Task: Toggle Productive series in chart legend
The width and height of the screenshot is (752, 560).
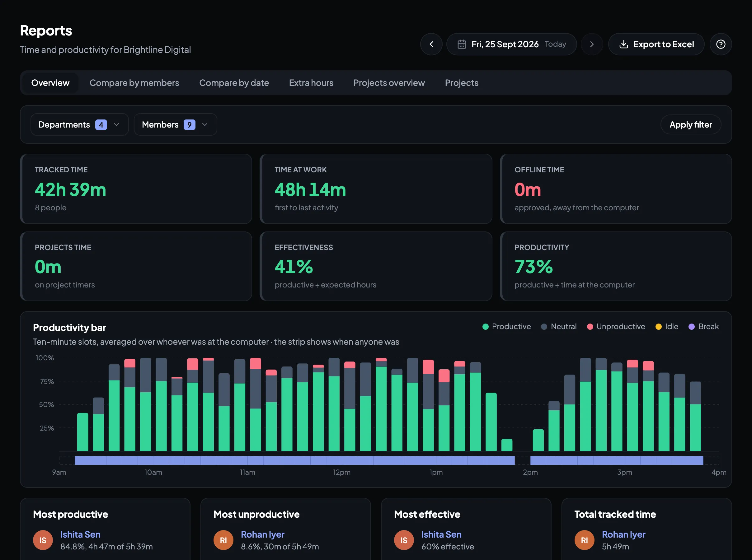Action: click(506, 326)
